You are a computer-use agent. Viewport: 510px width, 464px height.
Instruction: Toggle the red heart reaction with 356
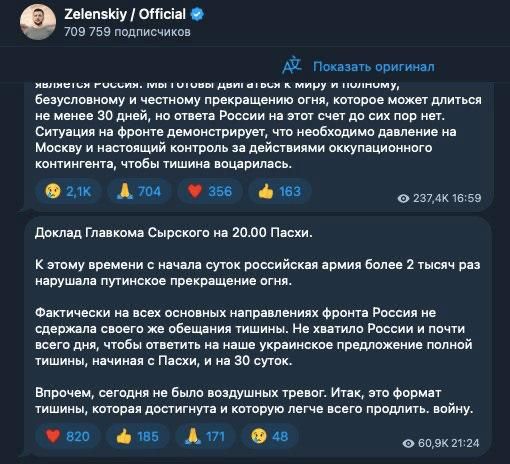point(209,191)
